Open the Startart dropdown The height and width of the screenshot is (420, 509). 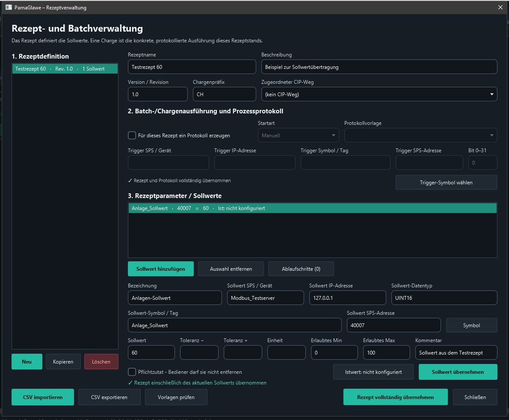(298, 135)
